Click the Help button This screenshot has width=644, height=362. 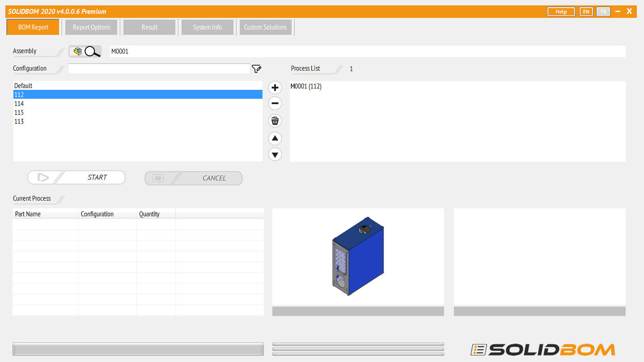point(561,12)
